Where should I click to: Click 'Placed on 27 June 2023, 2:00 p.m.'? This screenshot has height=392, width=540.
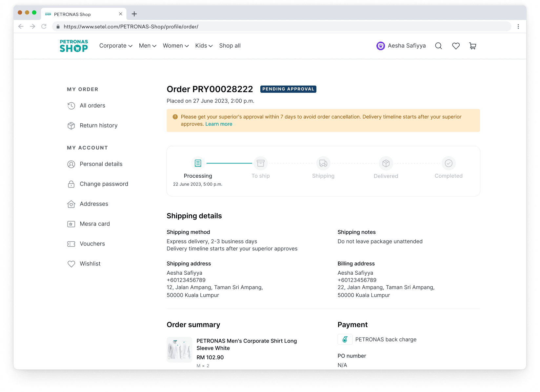click(210, 101)
